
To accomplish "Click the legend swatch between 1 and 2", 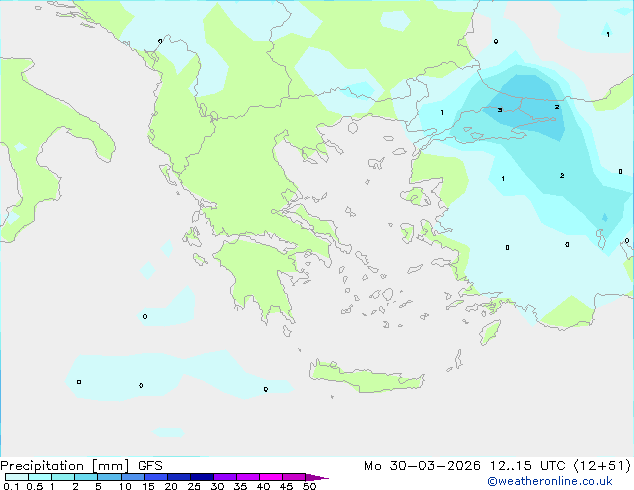I will click(63, 477).
